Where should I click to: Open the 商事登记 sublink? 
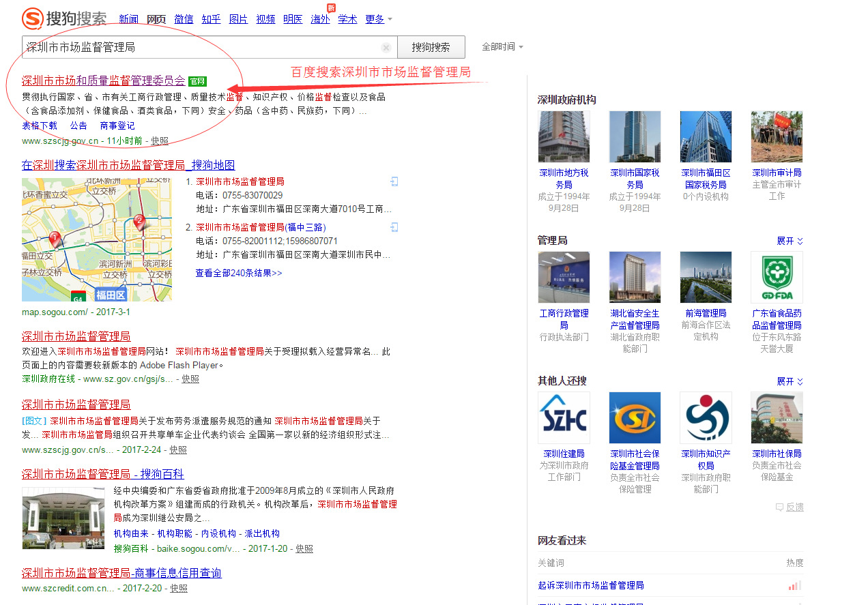pos(117,126)
